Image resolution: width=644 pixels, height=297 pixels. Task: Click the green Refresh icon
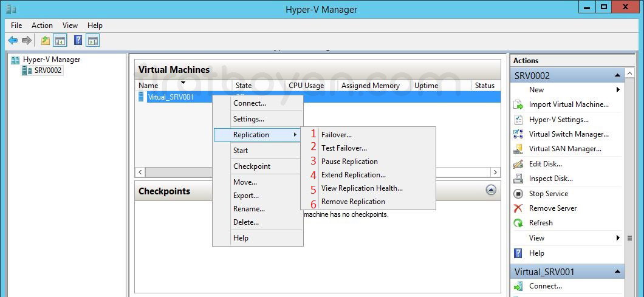pos(518,223)
